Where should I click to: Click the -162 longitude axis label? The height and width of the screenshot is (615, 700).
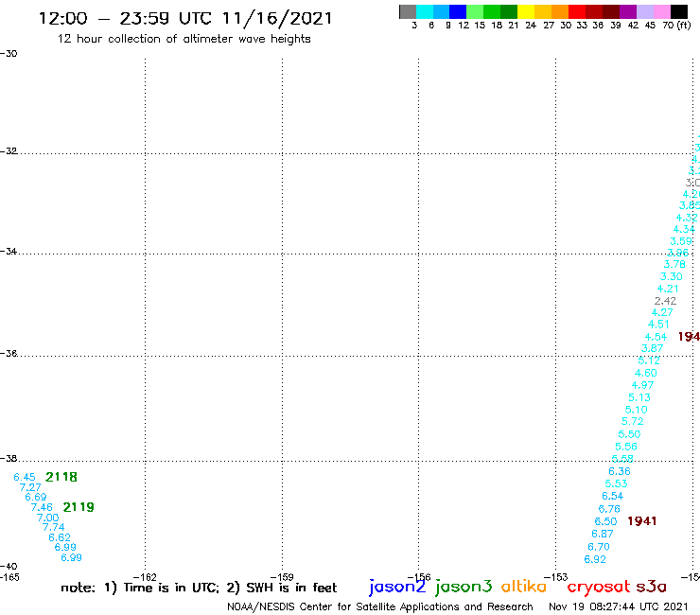click(x=145, y=577)
